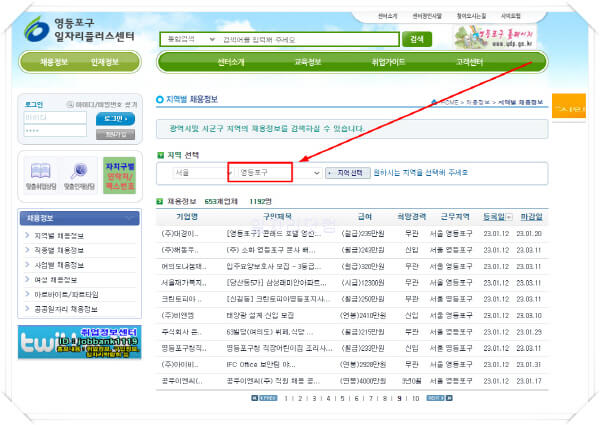Screen dimensions: 600x425
Task: Go to page 1 in pagination
Action: (x=286, y=399)
